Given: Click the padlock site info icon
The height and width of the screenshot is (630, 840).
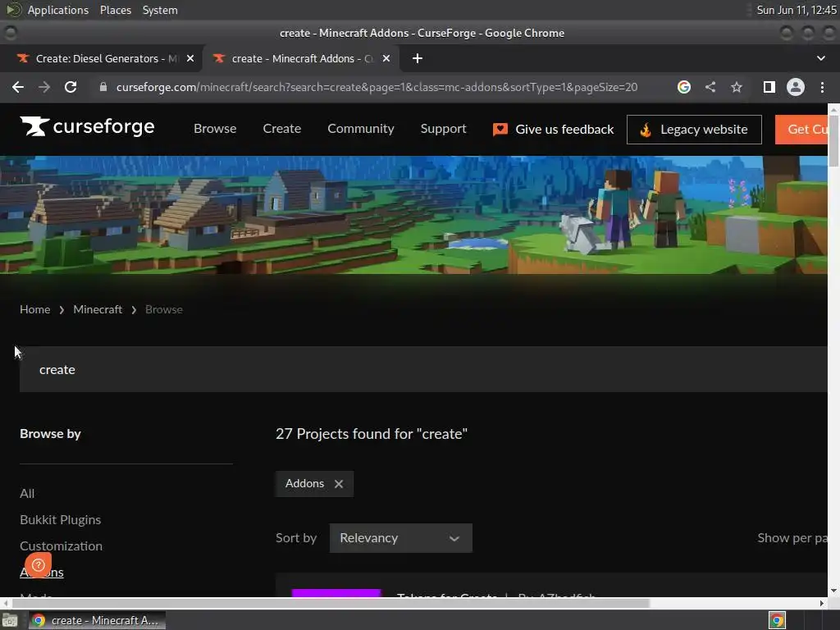Looking at the screenshot, I should (103, 87).
